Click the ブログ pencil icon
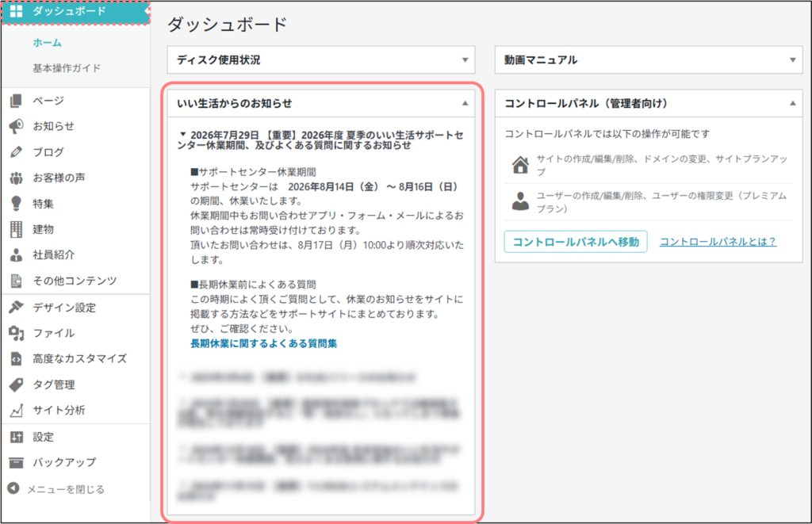 point(16,151)
